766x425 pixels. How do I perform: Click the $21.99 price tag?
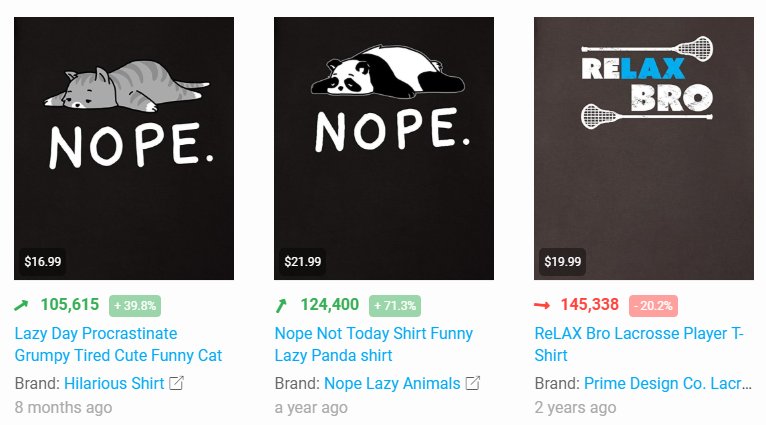(x=303, y=262)
